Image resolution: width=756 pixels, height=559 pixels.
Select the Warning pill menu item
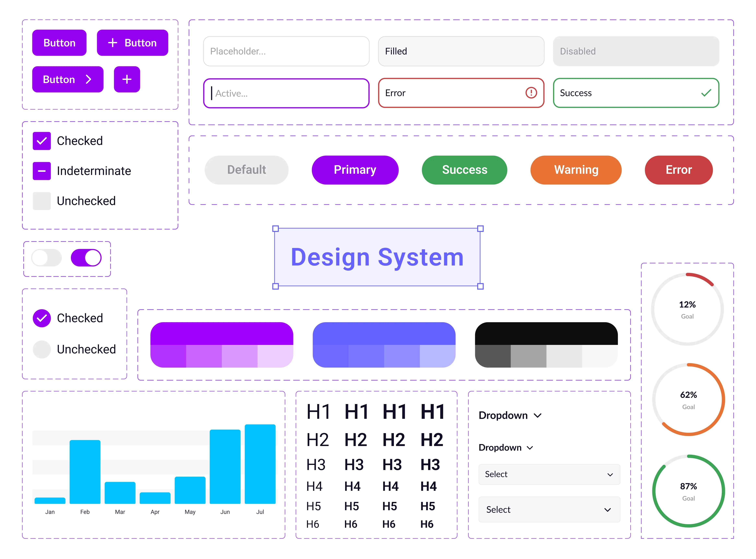[576, 170]
